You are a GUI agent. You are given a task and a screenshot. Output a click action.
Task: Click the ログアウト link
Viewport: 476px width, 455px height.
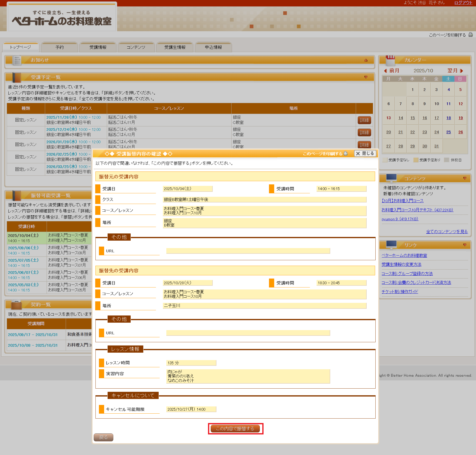[463, 3]
